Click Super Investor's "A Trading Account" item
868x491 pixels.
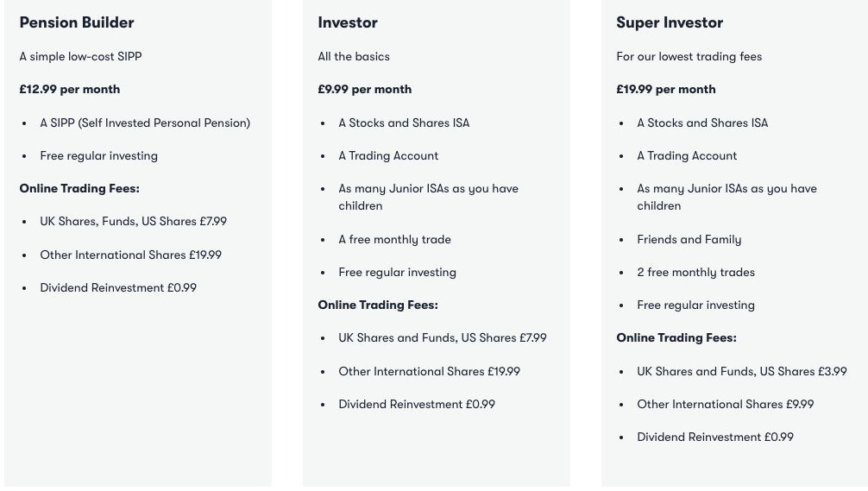(688, 155)
